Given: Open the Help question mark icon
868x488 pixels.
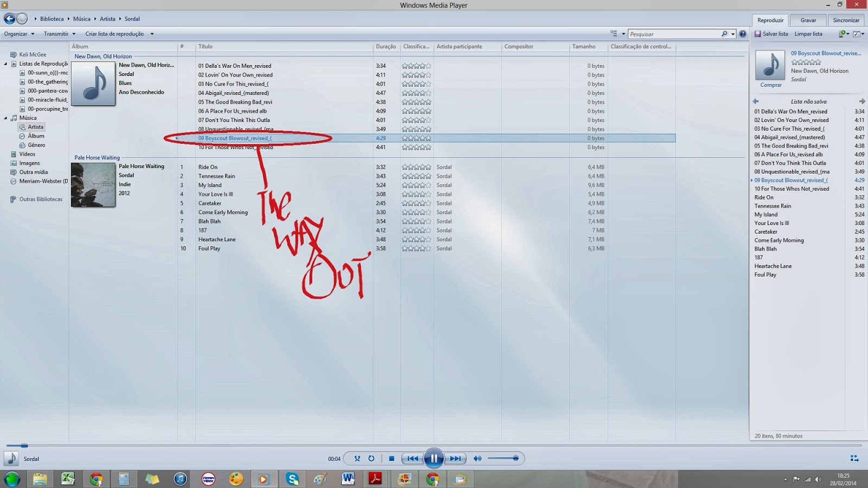Looking at the screenshot, I should (743, 34).
